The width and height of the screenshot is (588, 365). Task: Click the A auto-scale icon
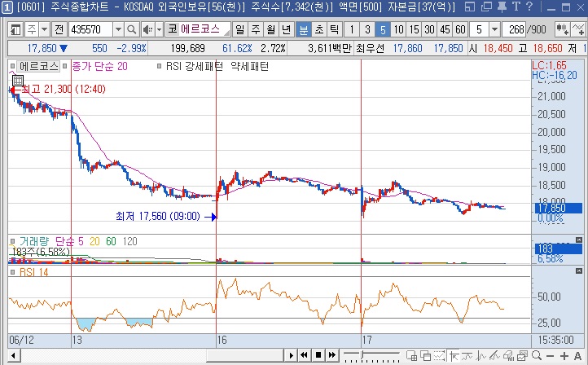point(577,355)
